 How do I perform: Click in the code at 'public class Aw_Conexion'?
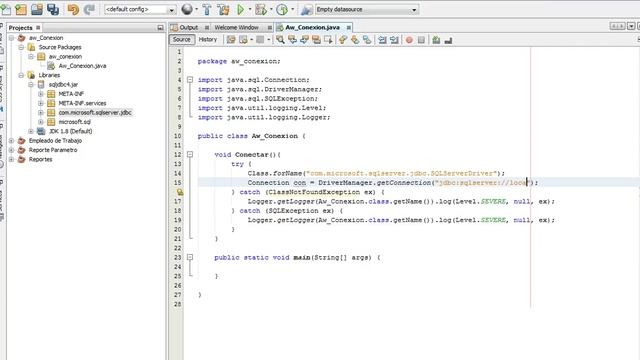click(248, 136)
